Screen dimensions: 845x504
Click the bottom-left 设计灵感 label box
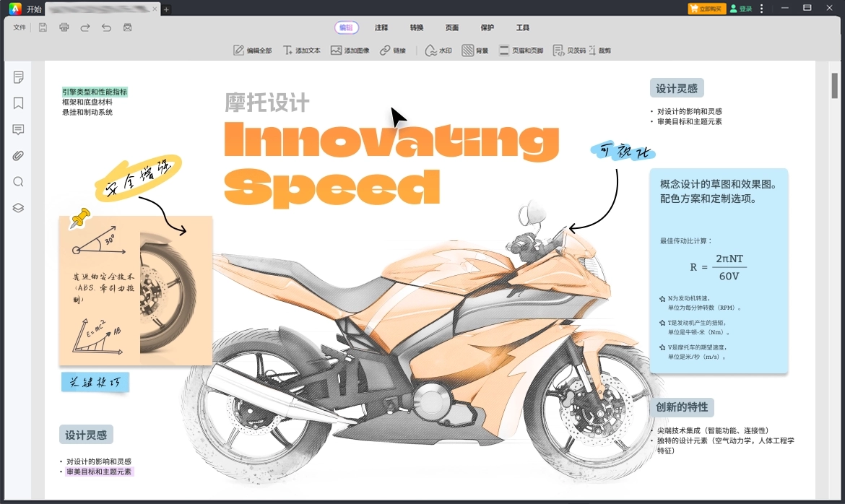pos(86,435)
